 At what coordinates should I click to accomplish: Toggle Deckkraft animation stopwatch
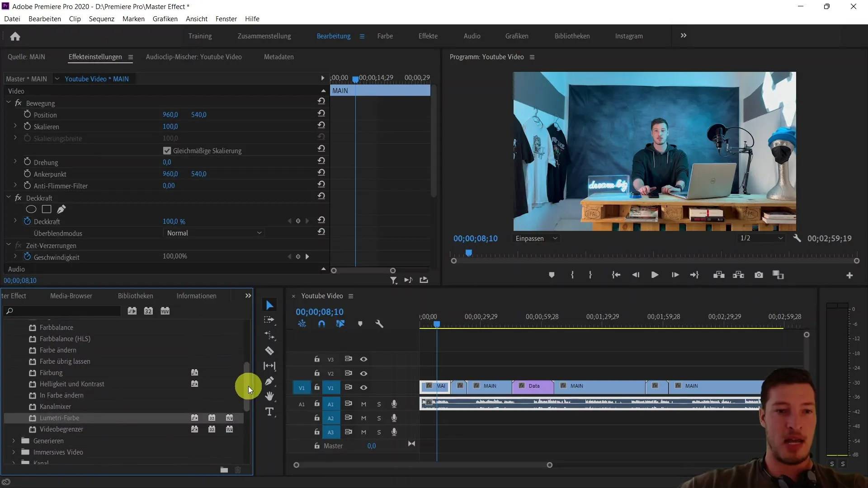pyautogui.click(x=27, y=221)
